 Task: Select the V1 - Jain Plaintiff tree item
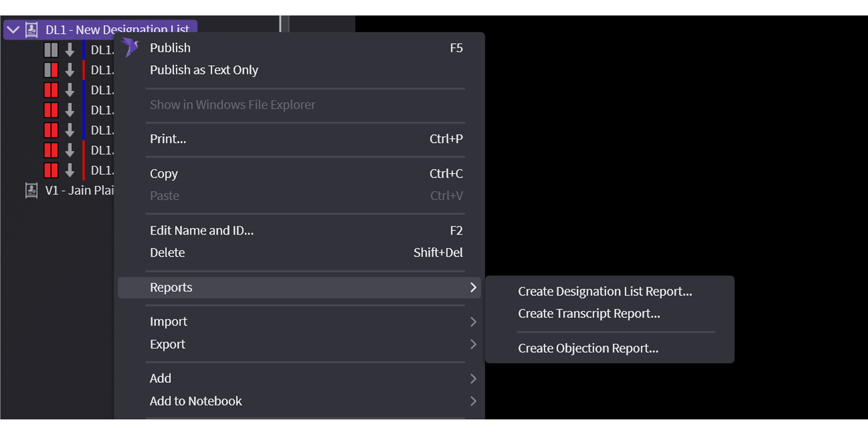(x=80, y=190)
